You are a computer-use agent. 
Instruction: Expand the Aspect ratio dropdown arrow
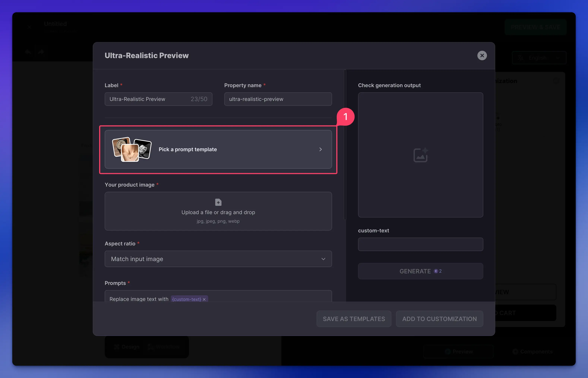point(323,259)
